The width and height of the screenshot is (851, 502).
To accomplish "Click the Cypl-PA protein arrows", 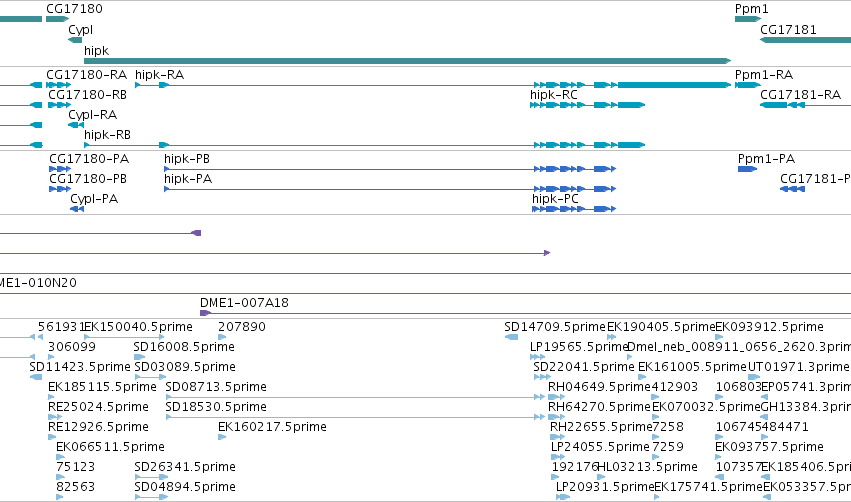I will [77, 209].
